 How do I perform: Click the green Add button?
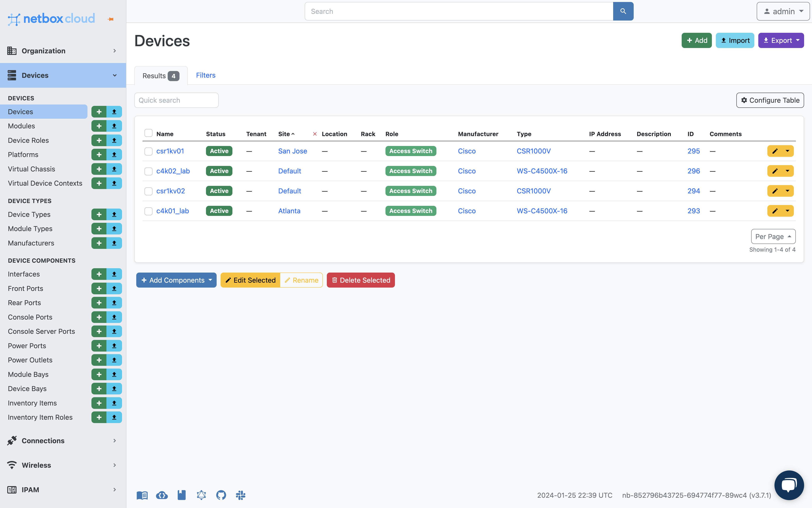696,40
